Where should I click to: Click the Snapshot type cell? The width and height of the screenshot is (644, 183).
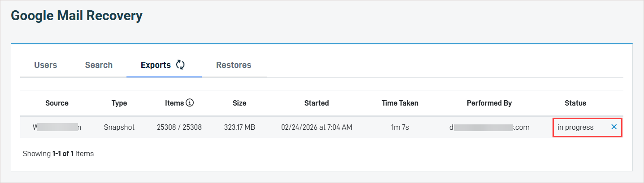point(119,128)
